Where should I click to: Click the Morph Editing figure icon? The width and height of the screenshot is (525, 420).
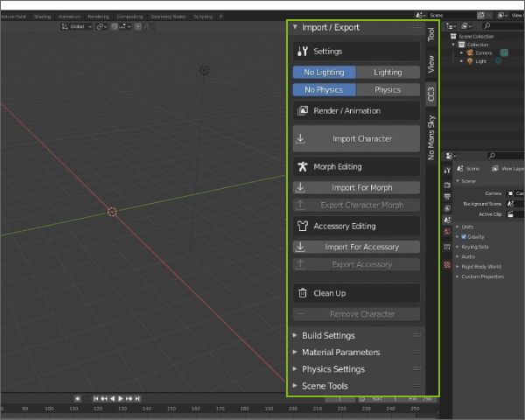click(x=303, y=166)
